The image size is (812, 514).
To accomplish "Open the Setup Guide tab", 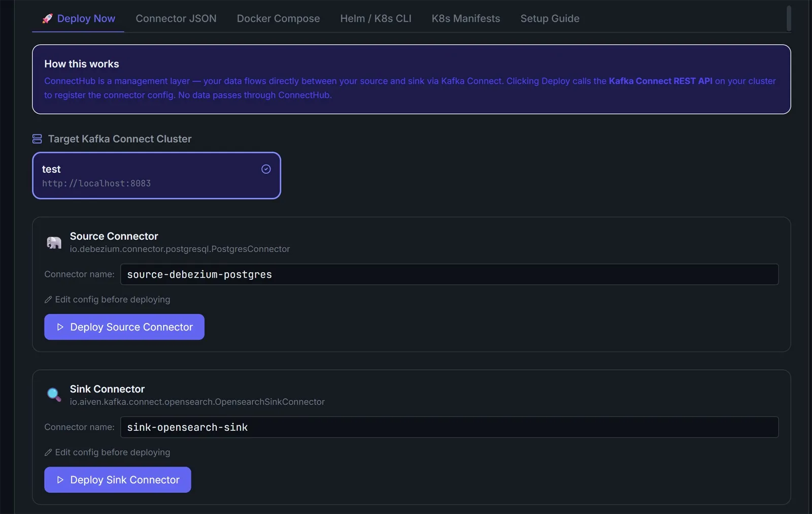I will point(550,18).
